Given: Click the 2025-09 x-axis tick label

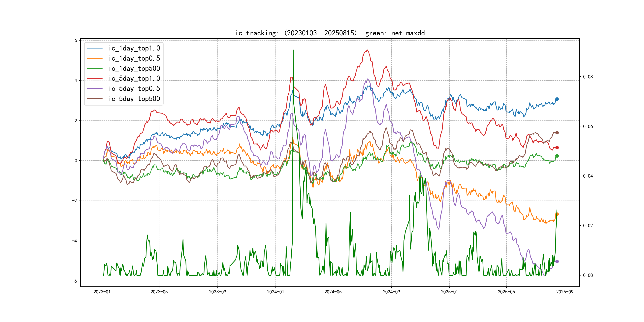Looking at the screenshot, I should point(565,292).
